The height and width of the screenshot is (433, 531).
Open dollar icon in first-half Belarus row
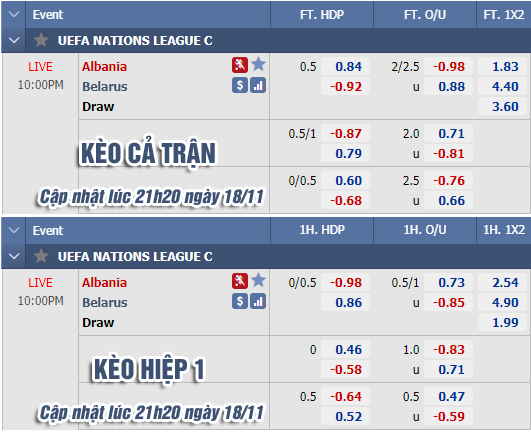[240, 301]
